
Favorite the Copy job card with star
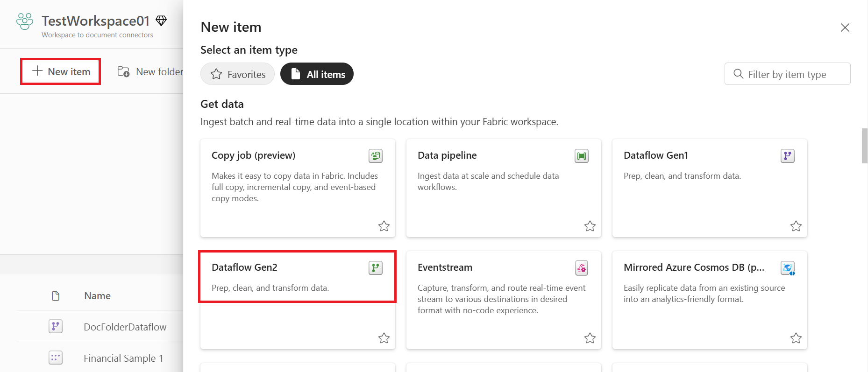click(384, 226)
